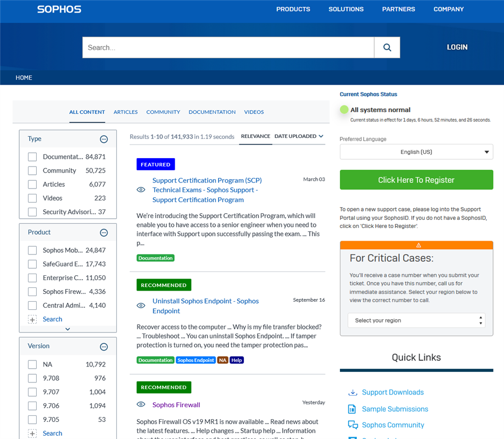Check the Videos type checkbox
This screenshot has height=439, width=504.
(32, 198)
